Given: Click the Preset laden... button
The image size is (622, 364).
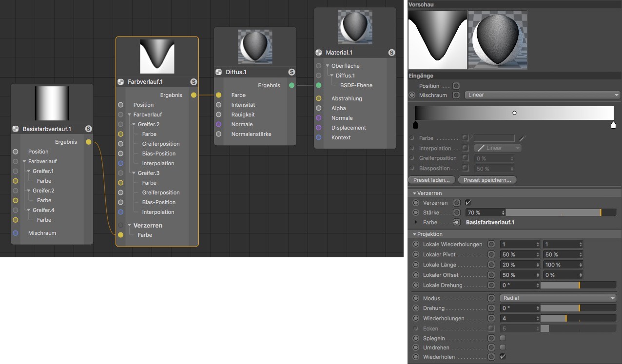Looking at the screenshot, I should point(431,180).
